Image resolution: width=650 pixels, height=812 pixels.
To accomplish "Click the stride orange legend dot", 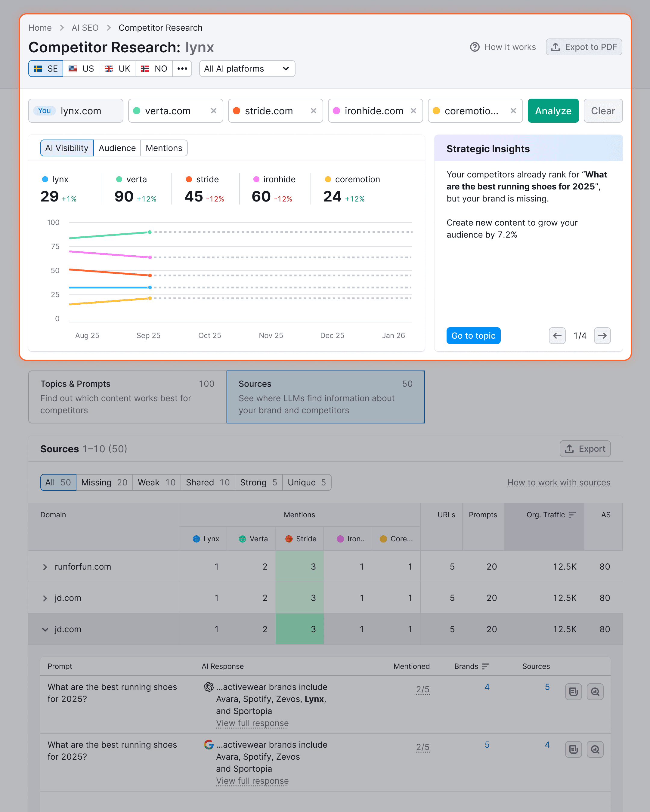I will tap(189, 179).
